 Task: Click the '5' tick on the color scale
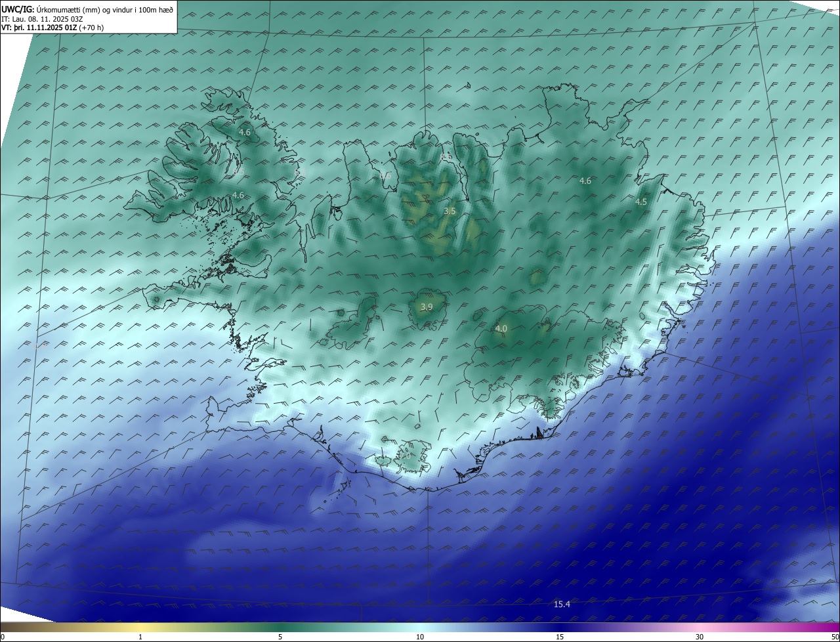(280, 637)
